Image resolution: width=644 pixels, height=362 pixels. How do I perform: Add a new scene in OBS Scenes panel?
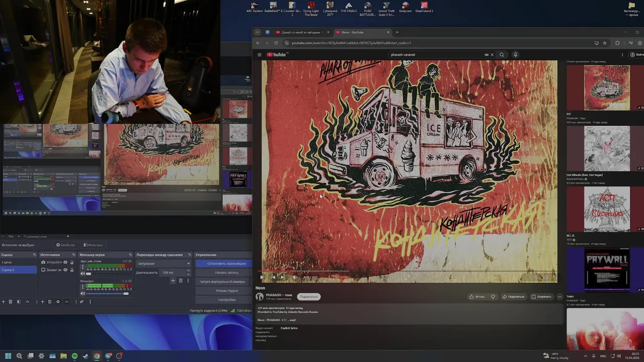click(x=3, y=302)
